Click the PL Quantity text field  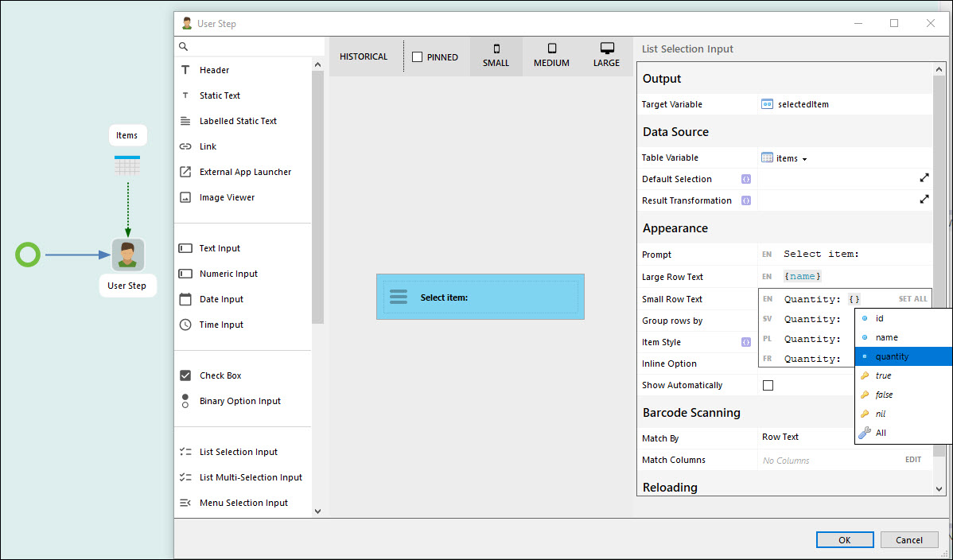[813, 340]
